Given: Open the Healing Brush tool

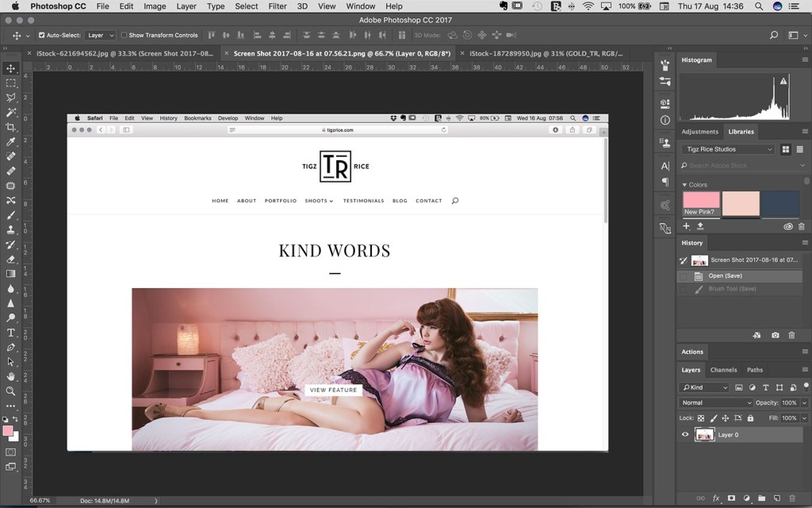Looking at the screenshot, I should click(10, 157).
